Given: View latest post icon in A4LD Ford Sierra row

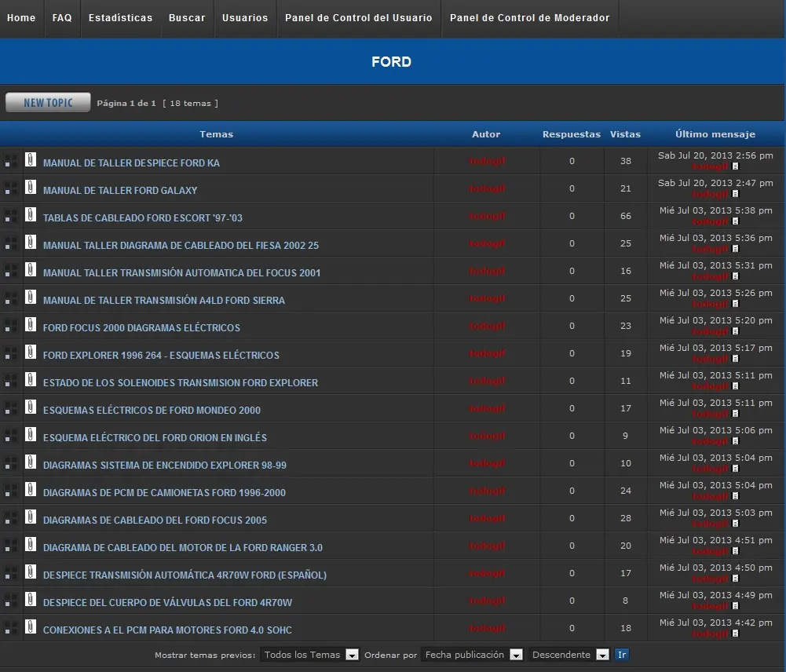Looking at the screenshot, I should [736, 304].
